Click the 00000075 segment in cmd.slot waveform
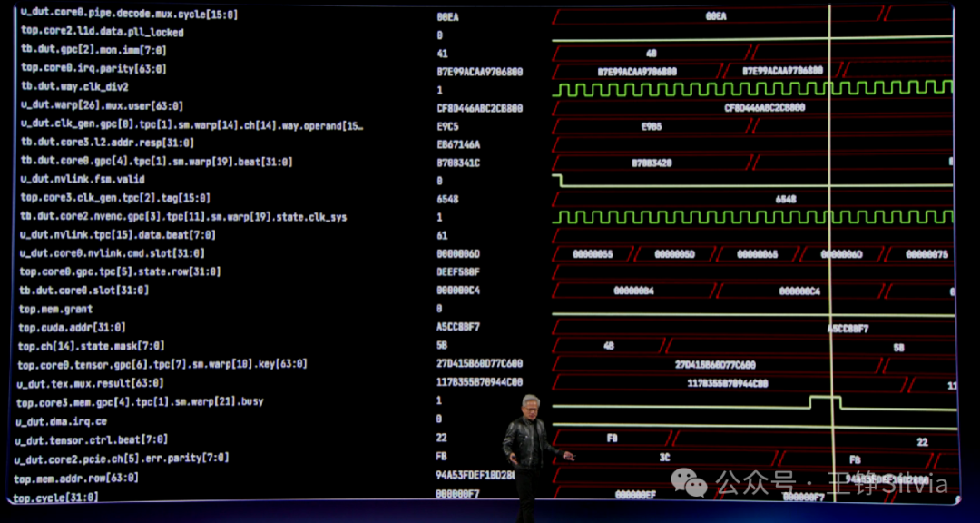The height and width of the screenshot is (523, 980). (926, 254)
